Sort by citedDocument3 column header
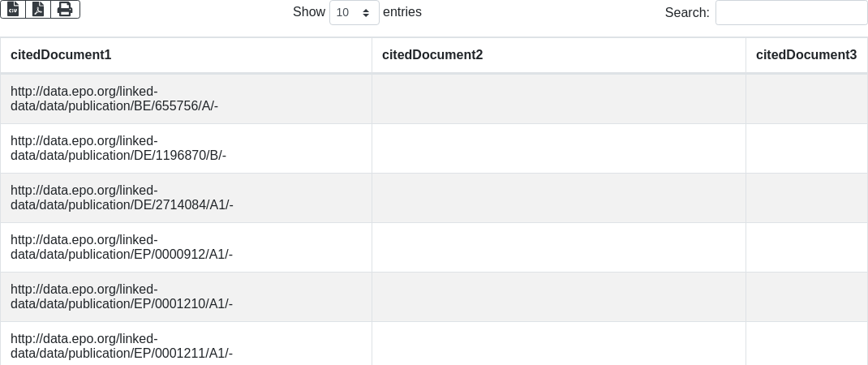This screenshot has width=868, height=365. pyautogui.click(x=806, y=55)
